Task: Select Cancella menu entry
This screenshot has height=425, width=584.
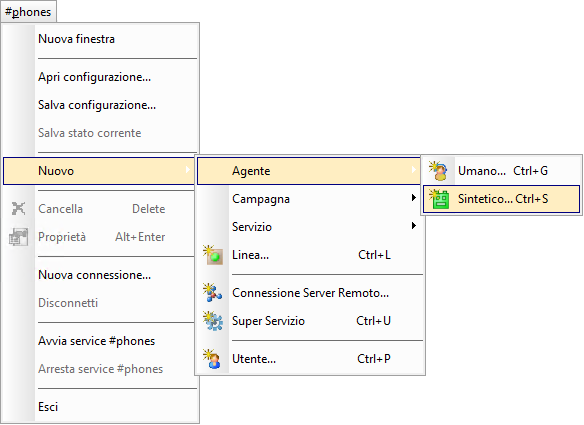Action: pyautogui.click(x=99, y=209)
